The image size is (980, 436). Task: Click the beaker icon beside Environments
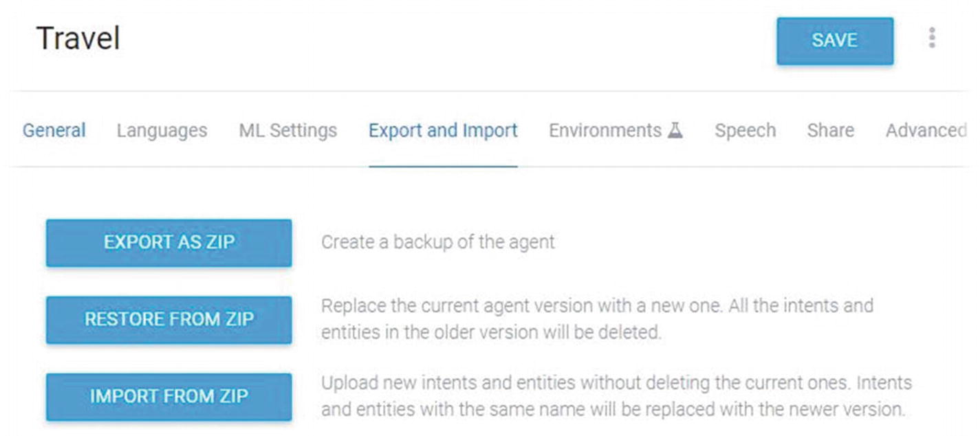pyautogui.click(x=675, y=130)
